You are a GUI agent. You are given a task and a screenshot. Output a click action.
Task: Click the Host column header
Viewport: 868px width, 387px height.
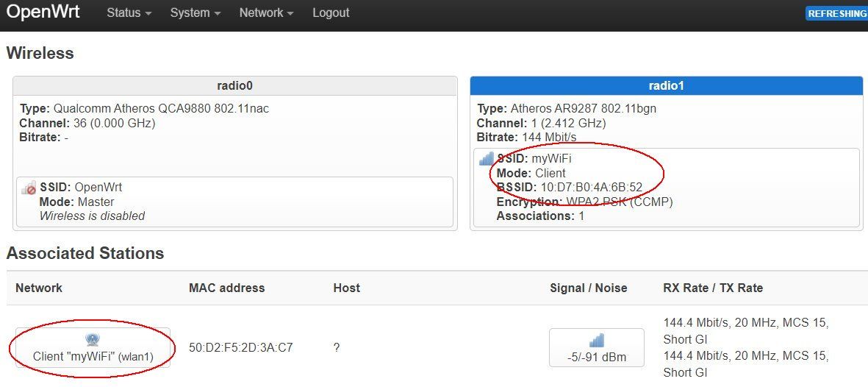click(347, 288)
